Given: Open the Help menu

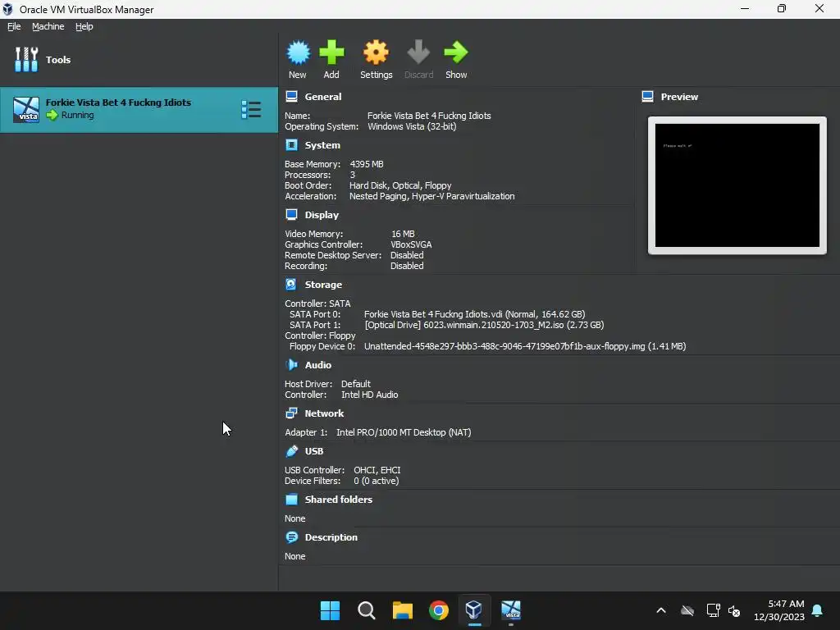Looking at the screenshot, I should 84,26.
